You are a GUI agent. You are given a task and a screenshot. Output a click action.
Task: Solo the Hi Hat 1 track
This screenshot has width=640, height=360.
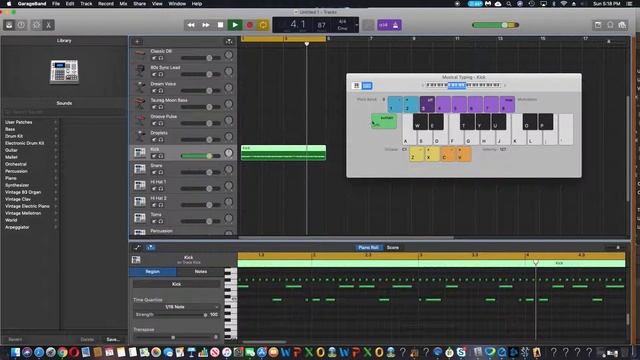pyautogui.click(x=161, y=189)
